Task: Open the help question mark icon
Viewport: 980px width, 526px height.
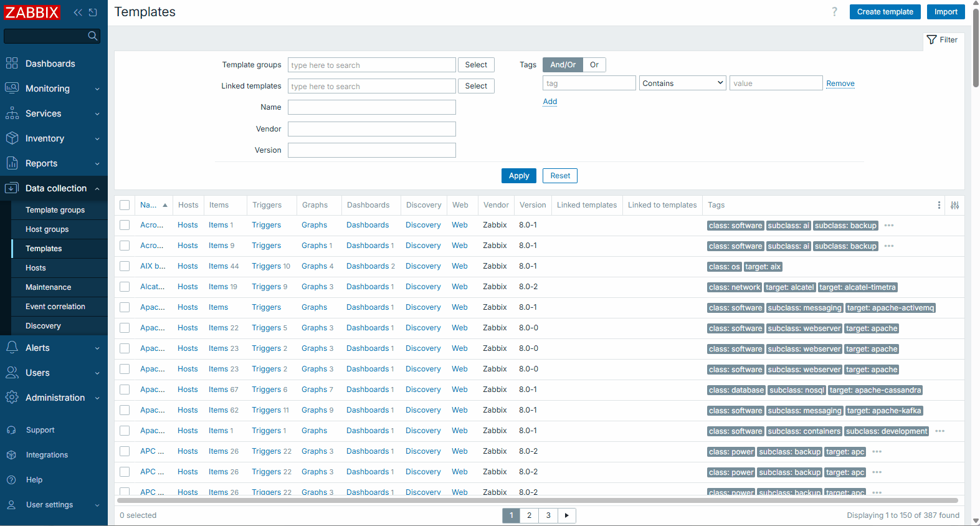Action: pos(834,12)
